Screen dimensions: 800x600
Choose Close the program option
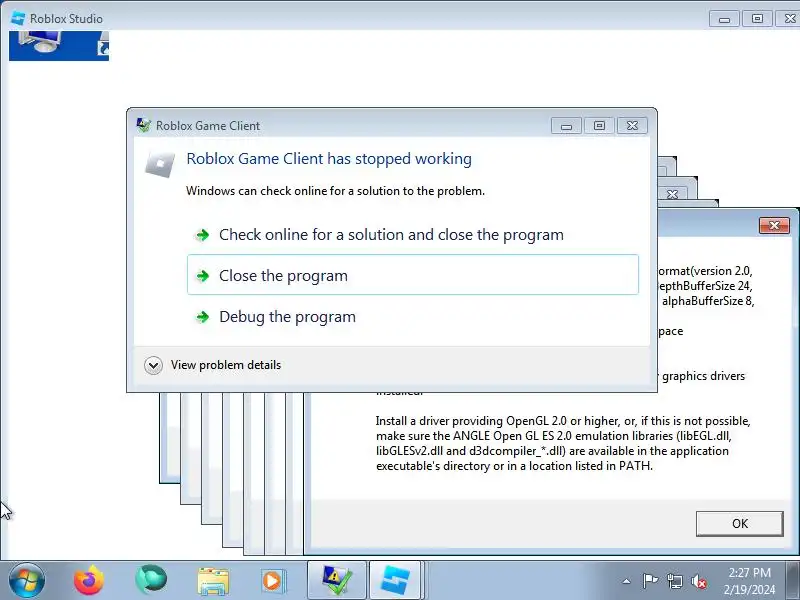click(x=413, y=275)
